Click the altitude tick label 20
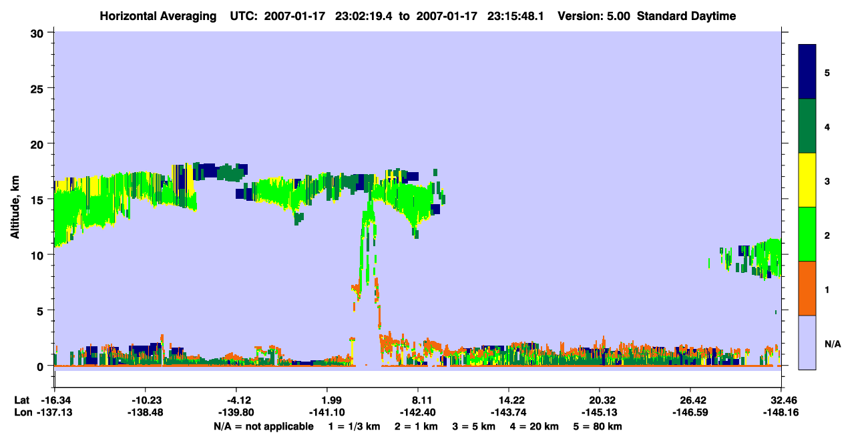 (x=37, y=144)
